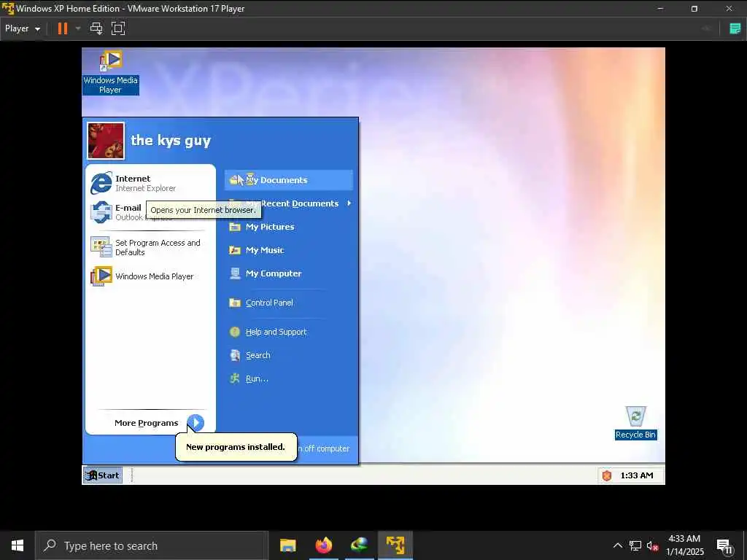Open My Music folder
This screenshot has height=560, width=747.
(x=288, y=250)
